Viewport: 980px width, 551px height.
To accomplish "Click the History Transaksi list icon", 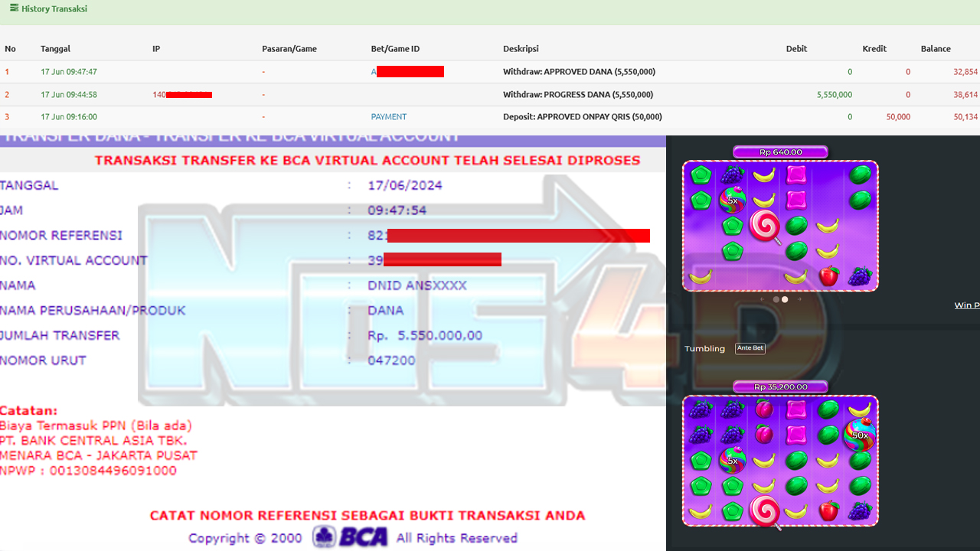I will pos(14,8).
